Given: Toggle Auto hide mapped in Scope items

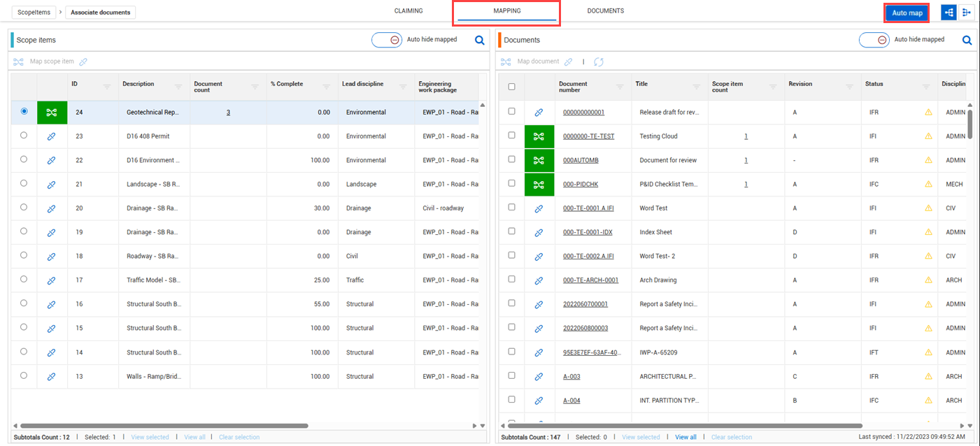Looking at the screenshot, I should (387, 40).
